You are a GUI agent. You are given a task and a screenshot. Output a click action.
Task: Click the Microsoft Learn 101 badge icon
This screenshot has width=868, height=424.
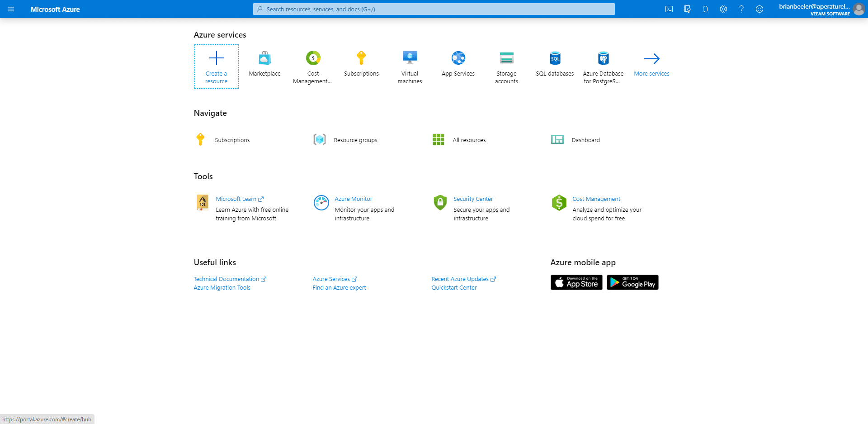click(x=203, y=202)
